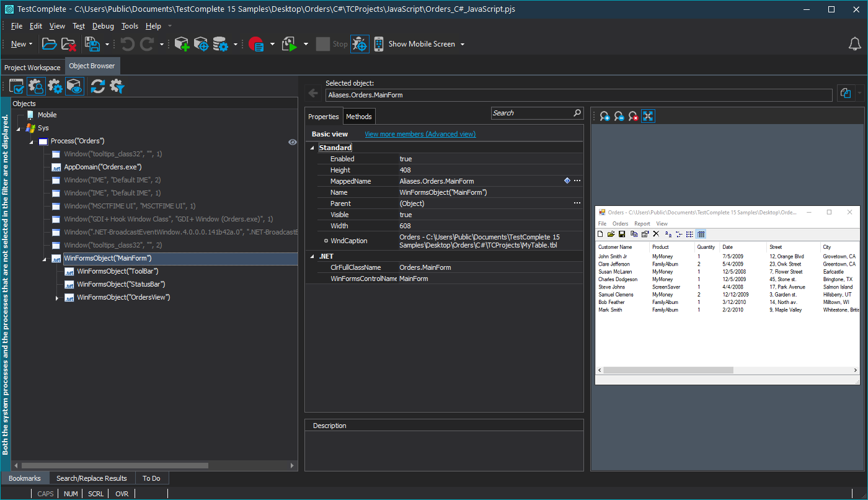Collapse the Standard properties section
The image size is (868, 500).
tap(312, 147)
